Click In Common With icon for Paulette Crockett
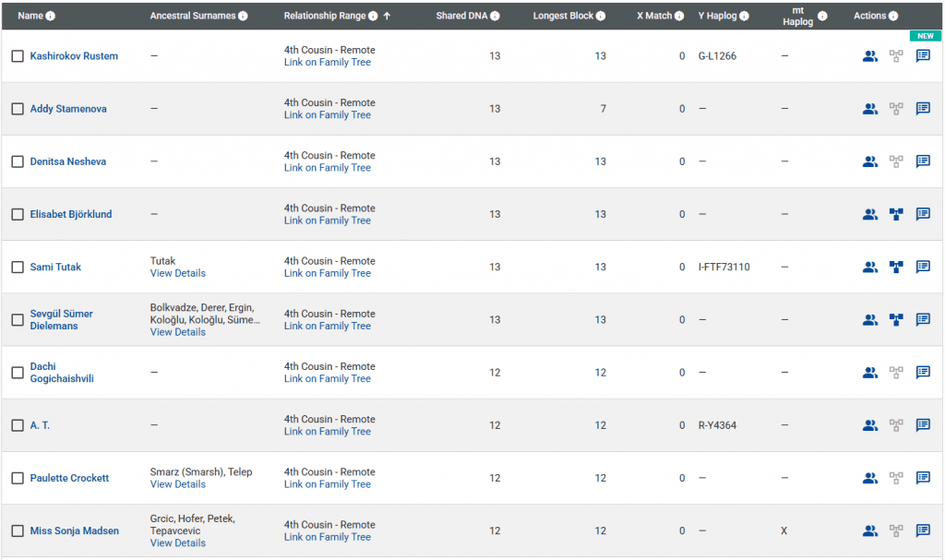The height and width of the screenshot is (560, 945). coord(869,479)
